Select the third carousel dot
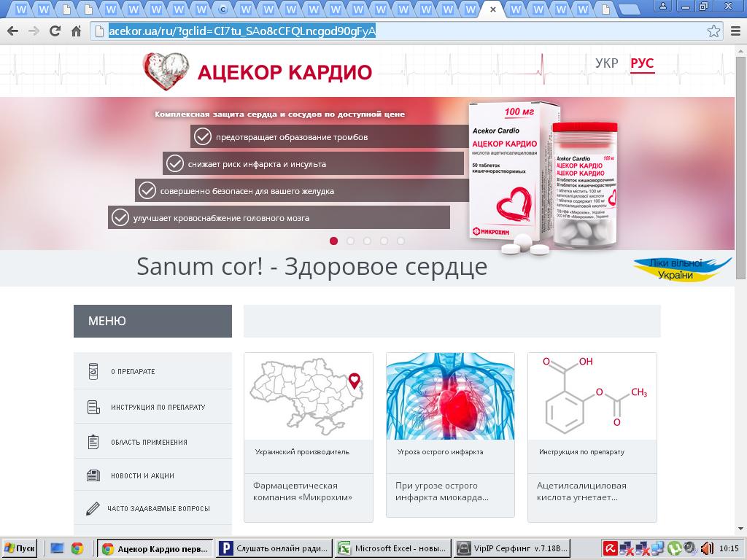This screenshot has width=747, height=560. [368, 241]
